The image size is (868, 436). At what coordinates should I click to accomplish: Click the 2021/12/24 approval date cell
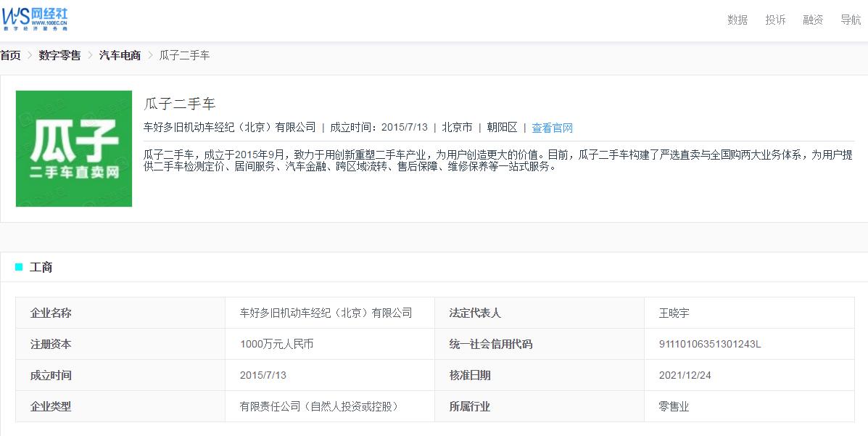coord(684,375)
